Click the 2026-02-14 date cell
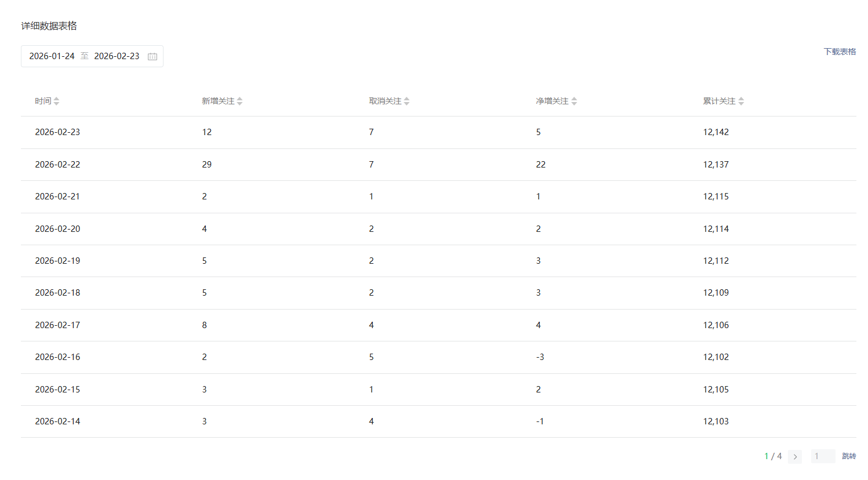868x480 pixels. pyautogui.click(x=57, y=421)
